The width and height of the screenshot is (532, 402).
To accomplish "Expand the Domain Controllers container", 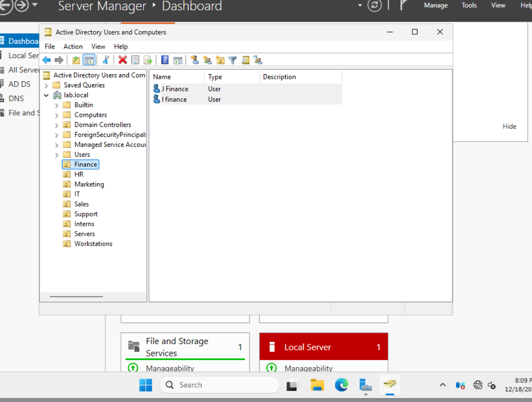I will (x=57, y=125).
